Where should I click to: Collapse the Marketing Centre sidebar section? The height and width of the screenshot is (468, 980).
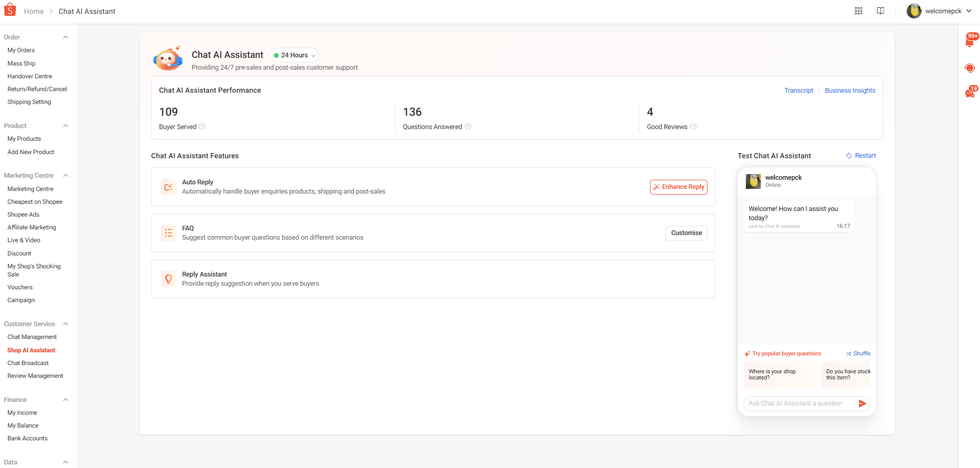click(x=66, y=176)
